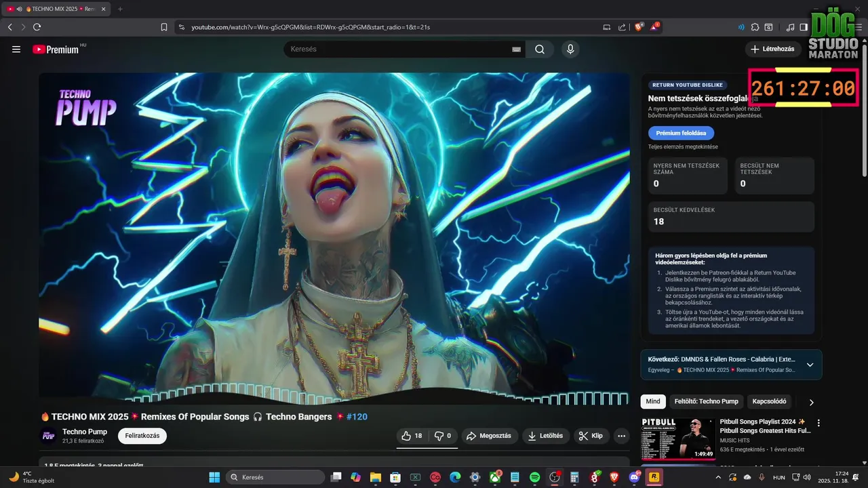868x488 pixels.
Task: Open the Techno Pump channel name link
Action: 85,432
